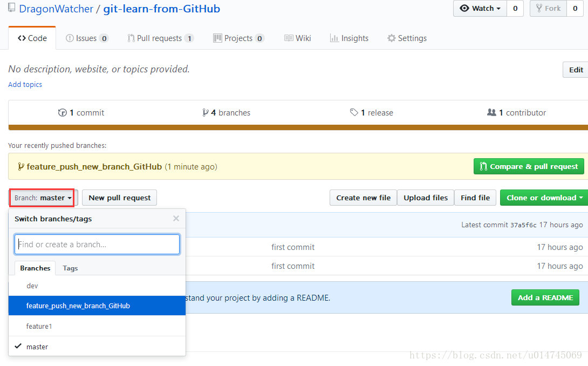
Task: Click the Fork button's fork icon
Action: 539,8
